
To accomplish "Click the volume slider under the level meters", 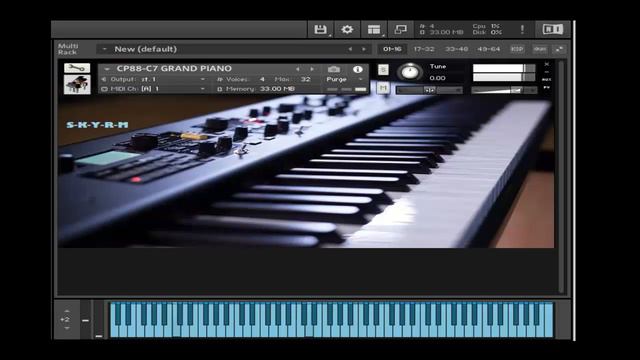I will pos(504,90).
